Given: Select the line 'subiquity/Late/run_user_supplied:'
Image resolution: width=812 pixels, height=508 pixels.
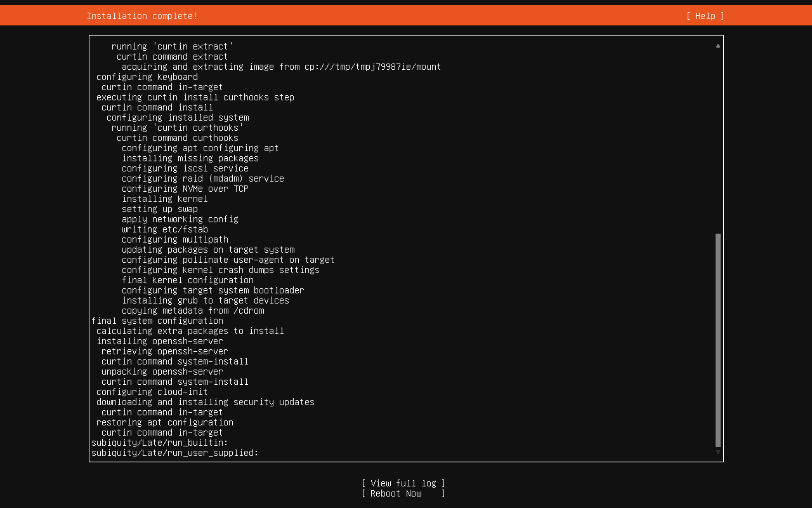Looking at the screenshot, I should tap(175, 453).
